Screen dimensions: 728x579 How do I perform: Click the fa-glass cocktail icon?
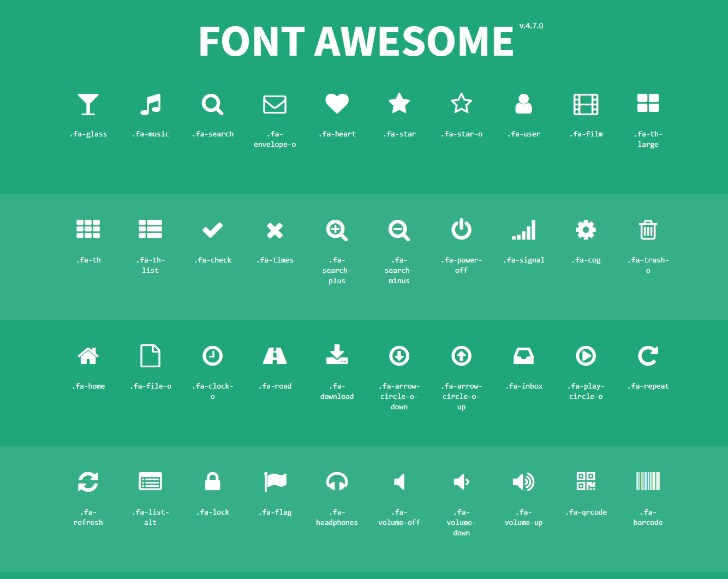88,104
